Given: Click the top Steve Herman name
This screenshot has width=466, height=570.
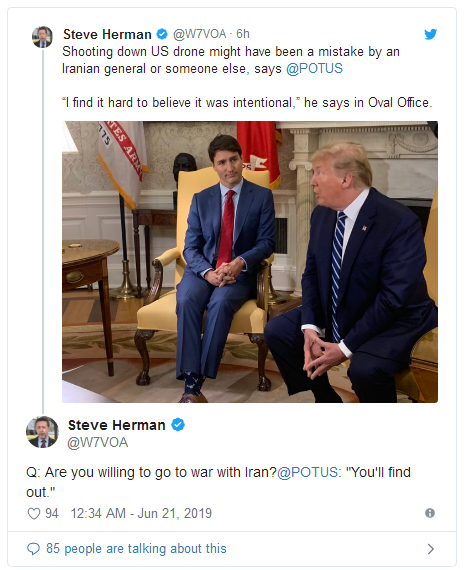Looking at the screenshot, I should coord(107,35).
